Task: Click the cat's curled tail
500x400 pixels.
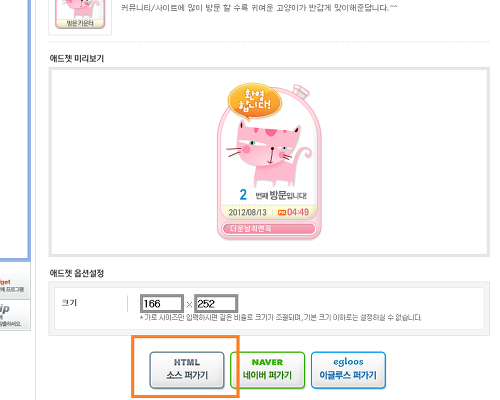Action: click(303, 155)
